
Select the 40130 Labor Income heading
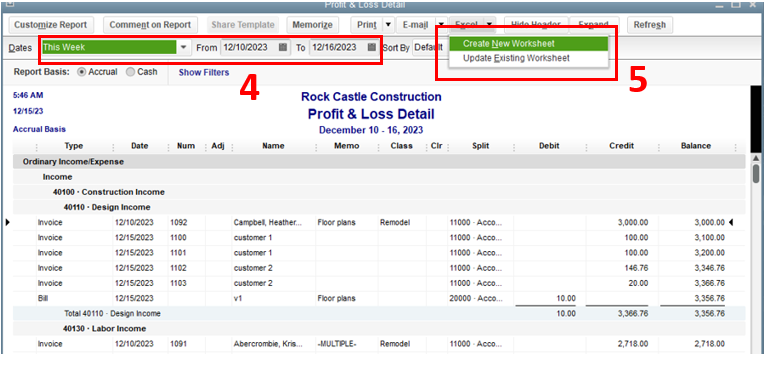point(379,329)
